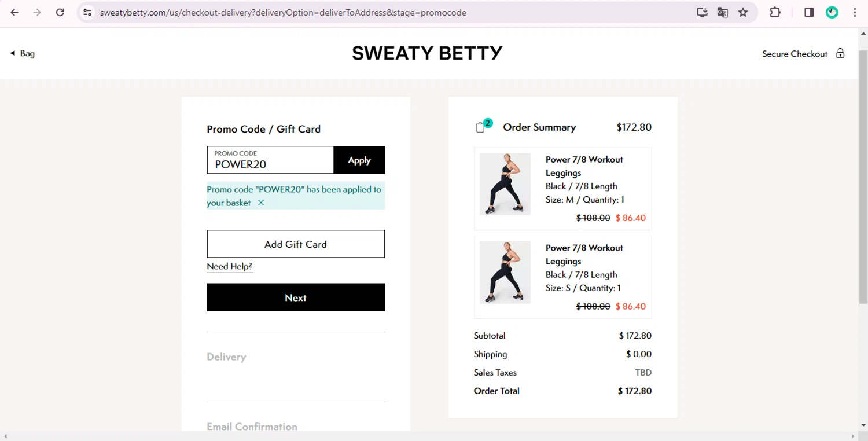Toggle the browser side panel icon
The image size is (868, 441).
(x=809, y=12)
